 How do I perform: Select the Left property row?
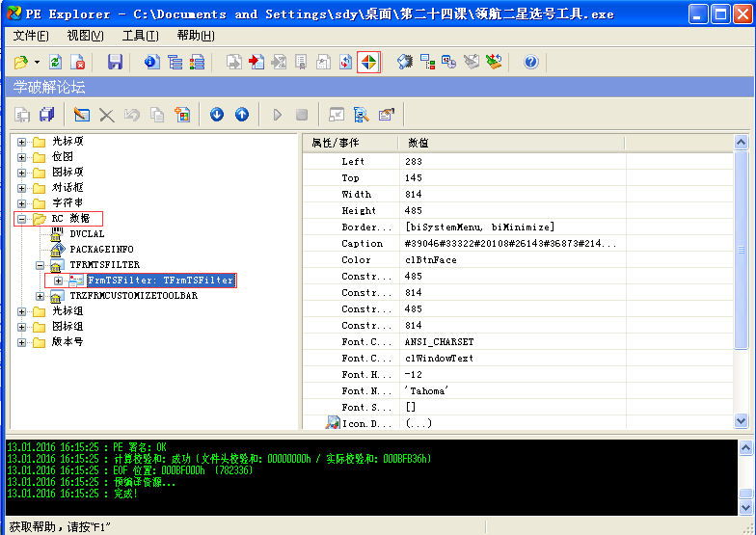518,162
